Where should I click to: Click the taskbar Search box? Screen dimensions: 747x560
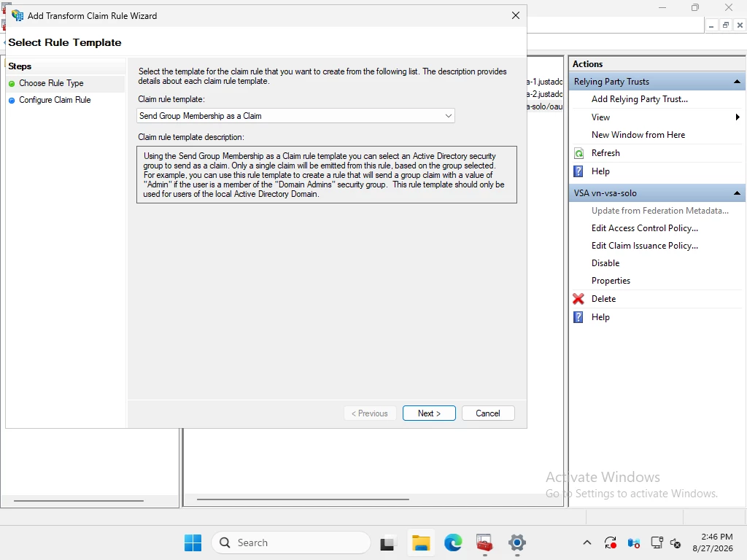(290, 542)
